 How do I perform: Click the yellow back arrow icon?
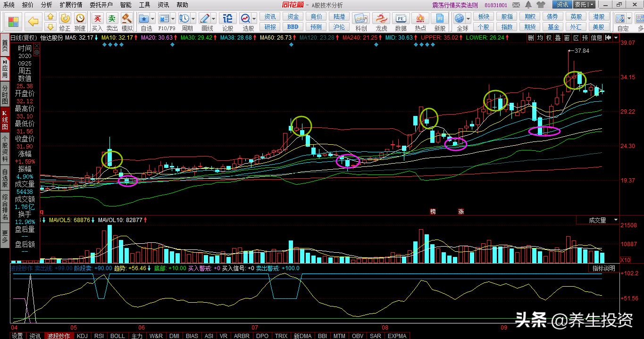point(33,22)
